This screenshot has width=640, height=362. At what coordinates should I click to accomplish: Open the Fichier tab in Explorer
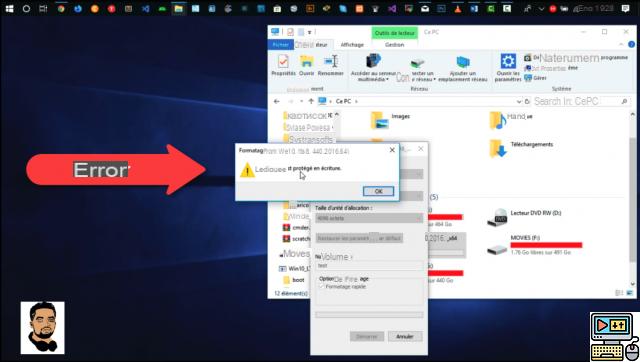280,44
